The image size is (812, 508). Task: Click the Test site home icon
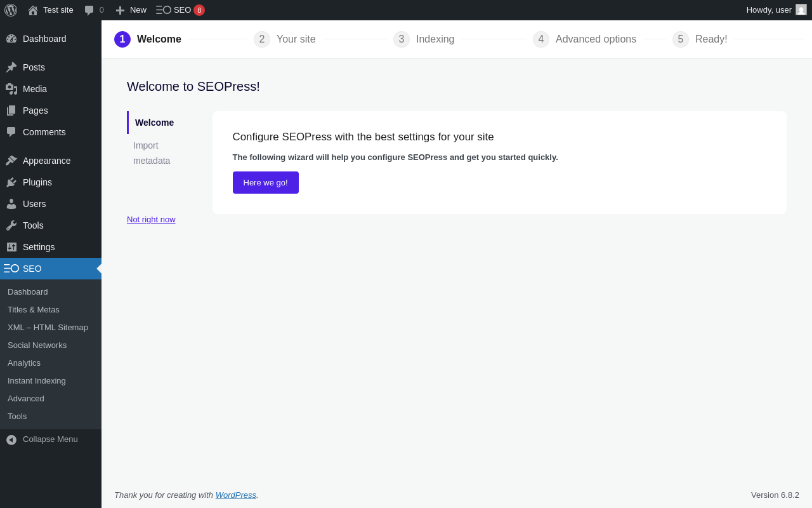[33, 10]
